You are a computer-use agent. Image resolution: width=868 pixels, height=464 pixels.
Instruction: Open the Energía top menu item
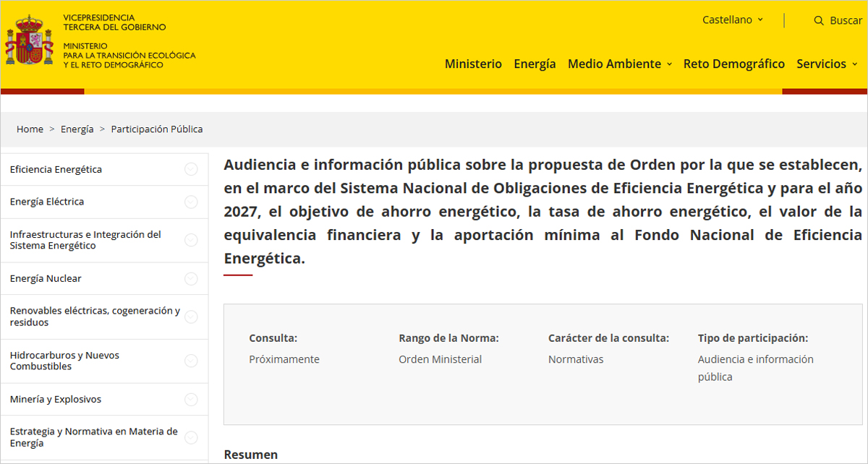535,64
